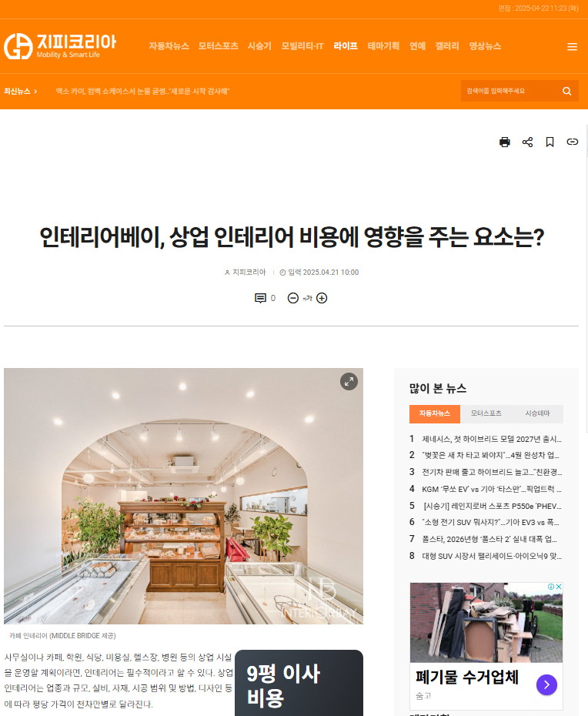
Task: Decrease font size with minus icon
Action: [292, 298]
